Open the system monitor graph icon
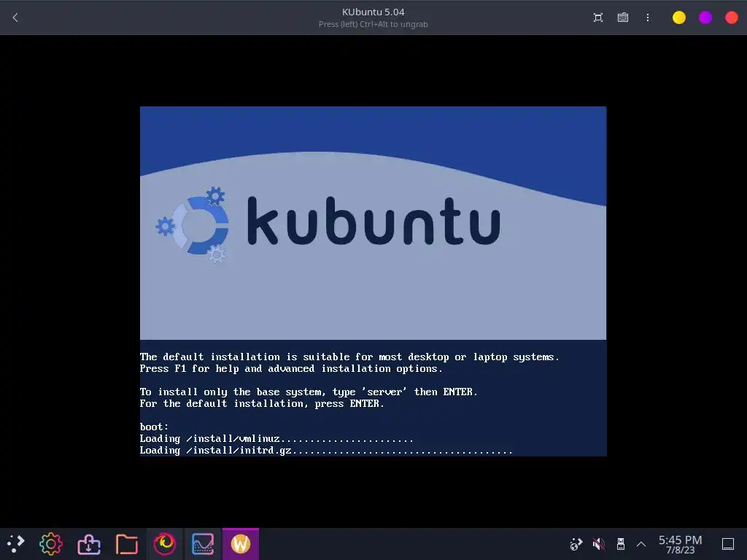The image size is (747, 560). coord(203,544)
